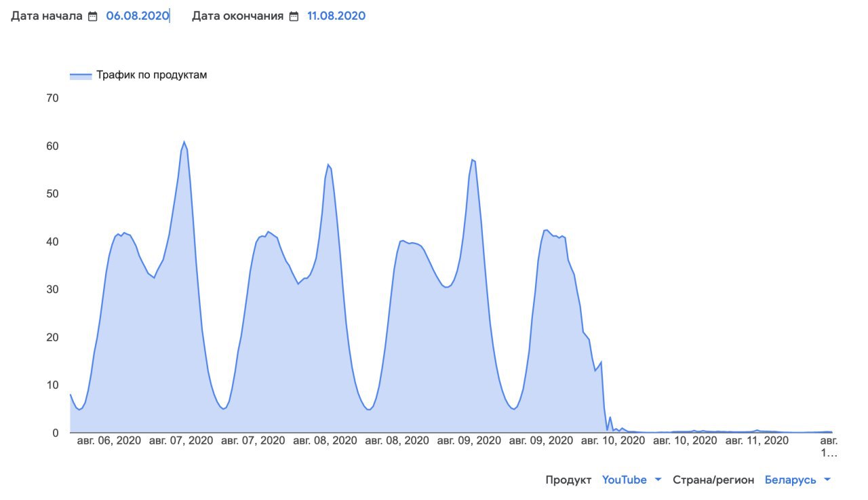
Task: Click the x-axis label 'авг. 06, 2020'
Action: tap(109, 440)
